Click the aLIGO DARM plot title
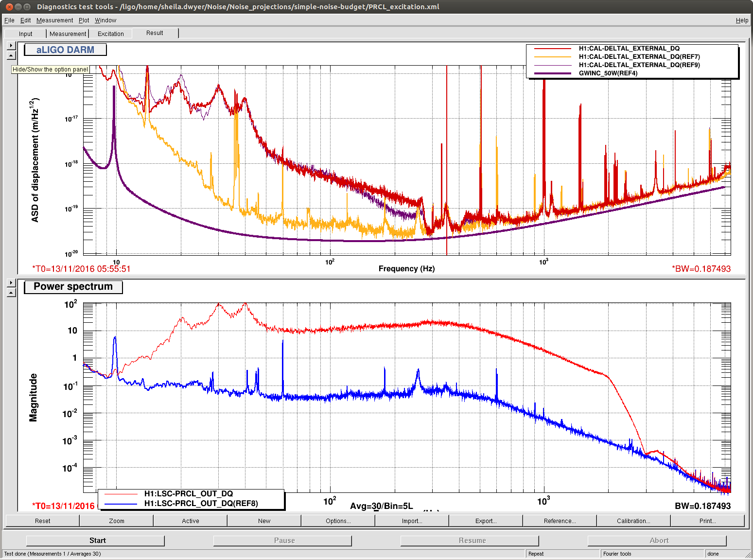The image size is (753, 560). 65,50
